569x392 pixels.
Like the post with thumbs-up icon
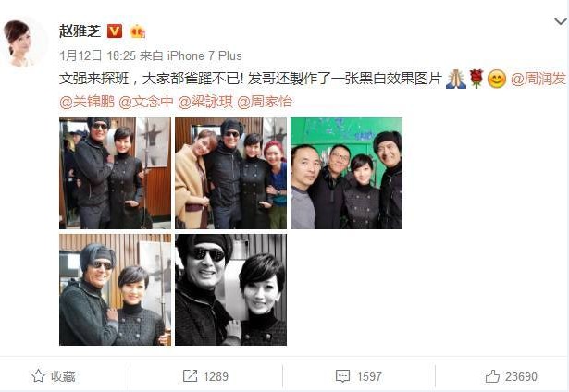pyautogui.click(x=492, y=376)
